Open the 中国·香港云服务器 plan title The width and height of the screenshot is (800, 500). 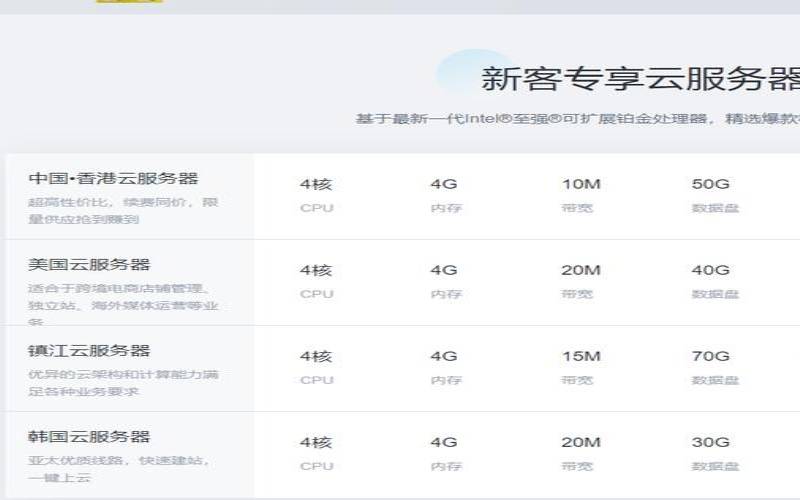[113, 179]
